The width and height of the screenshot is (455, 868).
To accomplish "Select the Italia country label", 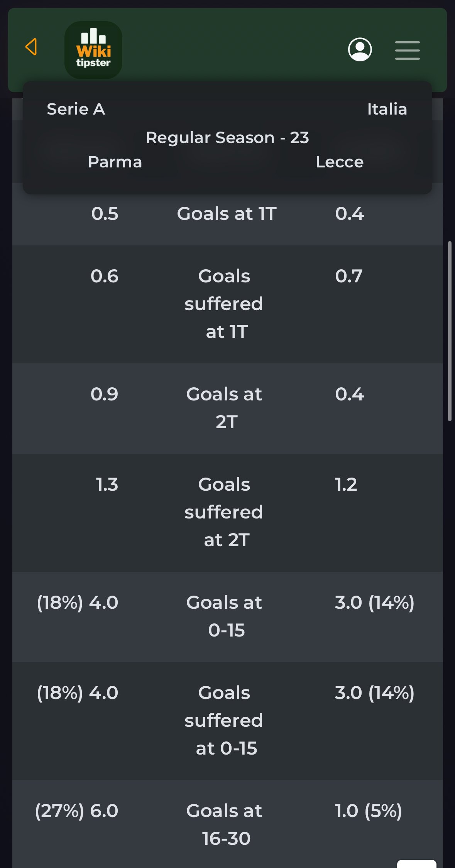I will pyautogui.click(x=387, y=109).
